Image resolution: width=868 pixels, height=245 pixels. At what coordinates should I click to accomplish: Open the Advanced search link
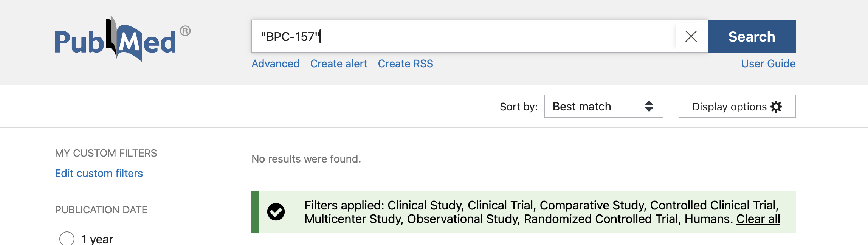coord(275,64)
